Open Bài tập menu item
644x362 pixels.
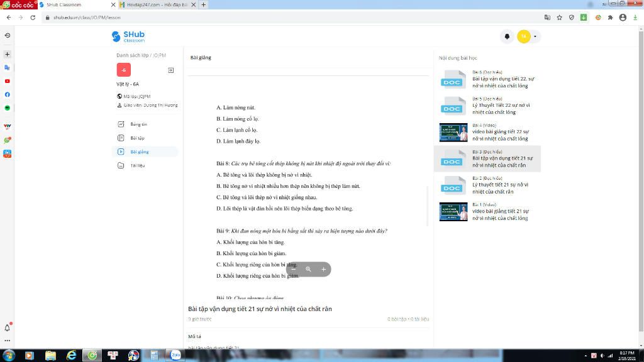tap(145, 138)
